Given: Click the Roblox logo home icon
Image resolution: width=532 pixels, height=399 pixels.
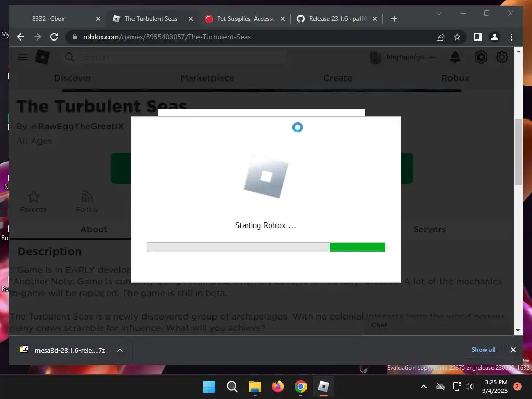Looking at the screenshot, I should coord(43,57).
